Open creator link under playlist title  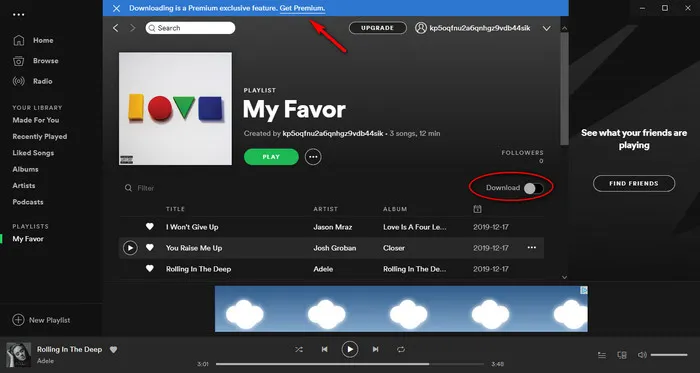[333, 133]
